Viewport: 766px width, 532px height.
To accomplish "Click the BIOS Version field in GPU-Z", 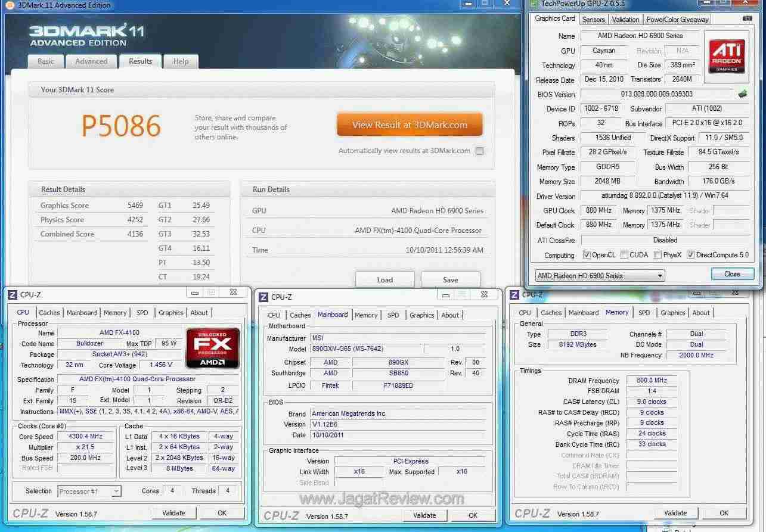I will [x=656, y=94].
